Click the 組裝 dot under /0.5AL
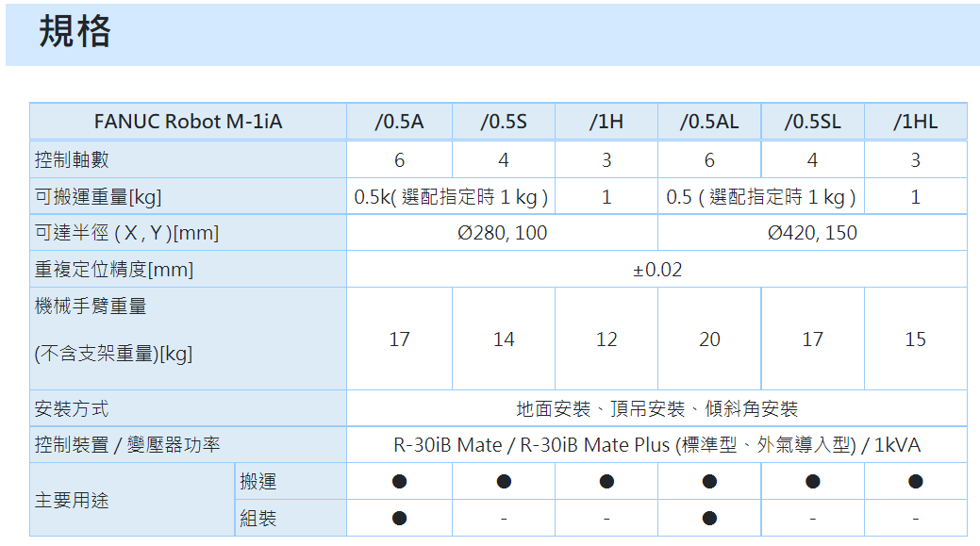 [x=709, y=518]
